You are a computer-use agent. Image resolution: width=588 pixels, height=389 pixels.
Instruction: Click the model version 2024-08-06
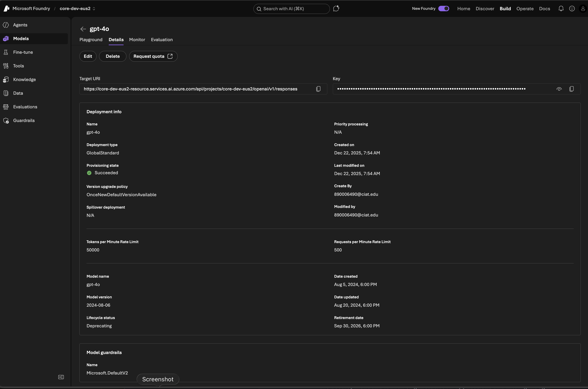click(98, 305)
